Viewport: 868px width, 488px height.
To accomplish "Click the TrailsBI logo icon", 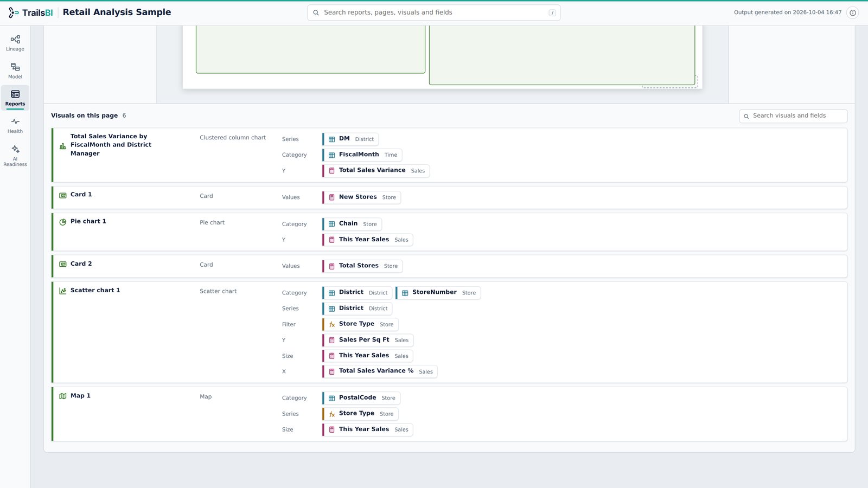I will 14,12.
